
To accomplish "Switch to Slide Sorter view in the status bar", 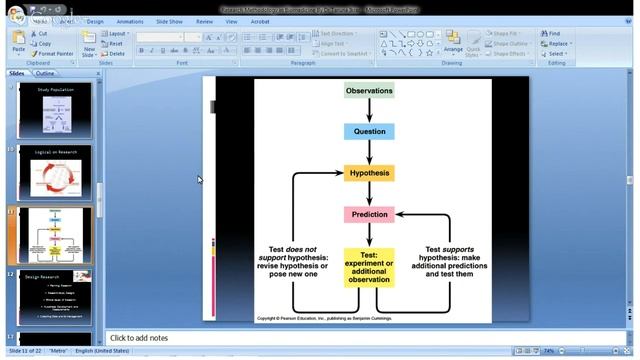I will coord(527,351).
